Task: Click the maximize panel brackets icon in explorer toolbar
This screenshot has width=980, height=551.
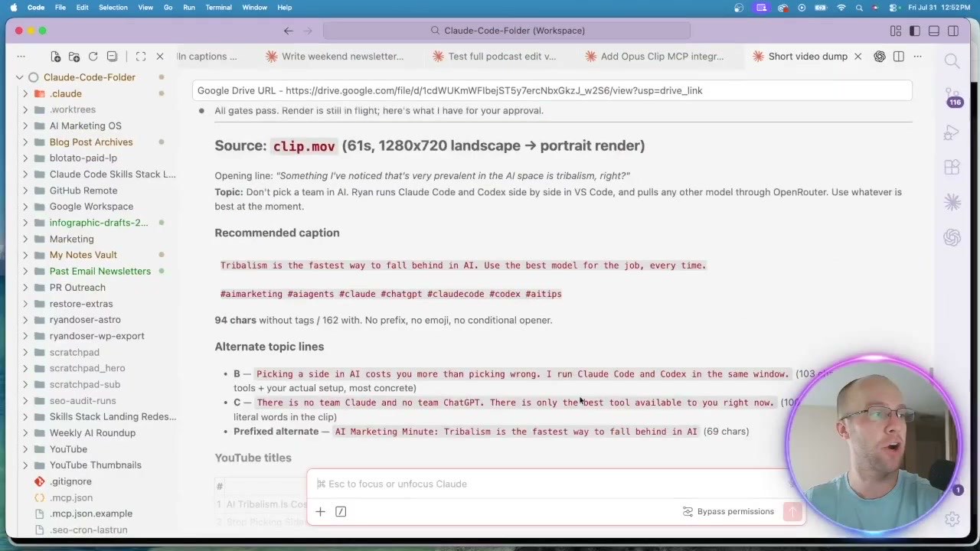Action: coord(141,57)
